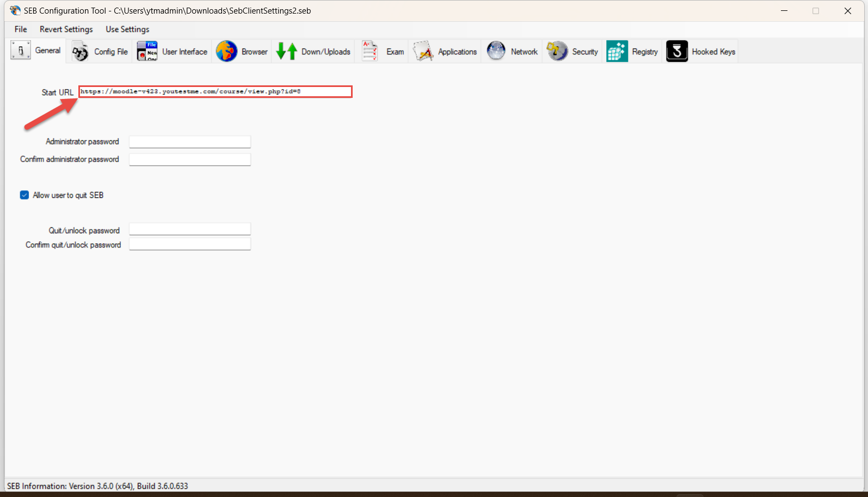This screenshot has height=497, width=868.
Task: Select the User Interface tab icon
Action: [147, 52]
